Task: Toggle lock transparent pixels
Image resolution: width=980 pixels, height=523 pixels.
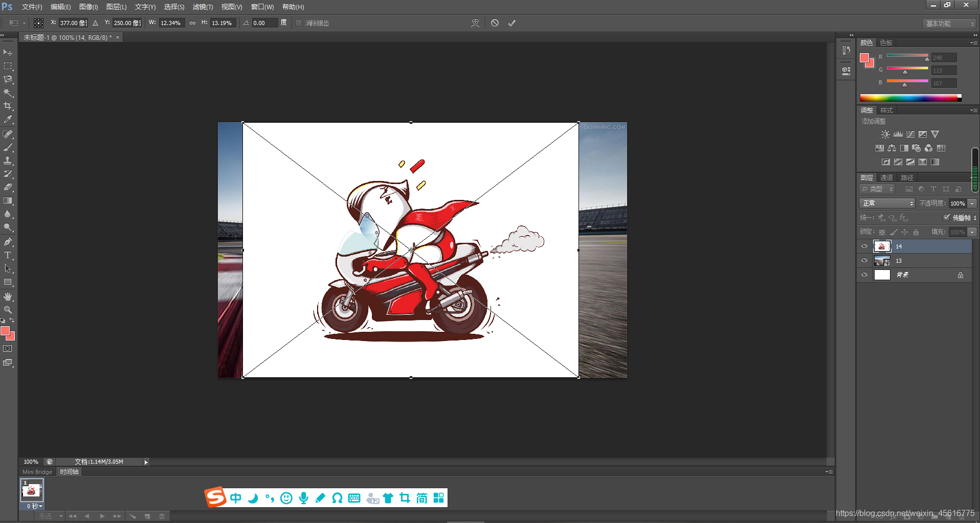Action: coord(882,232)
